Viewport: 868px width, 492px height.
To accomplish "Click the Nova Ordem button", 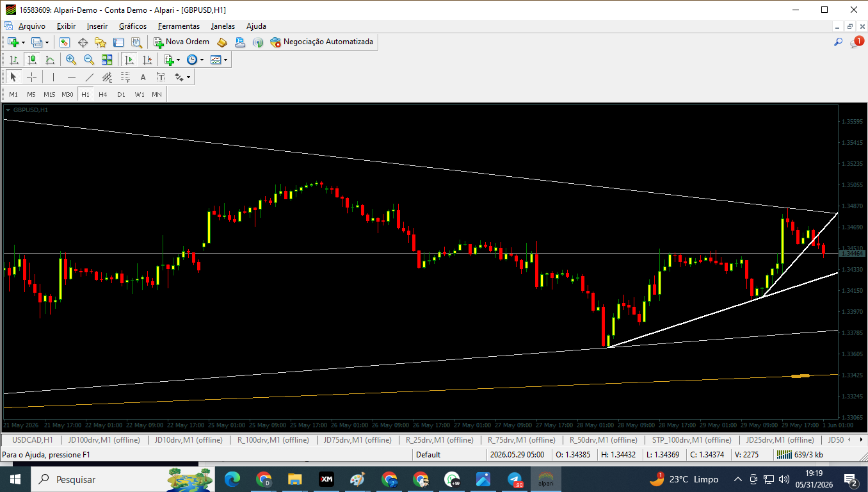I will 181,42.
